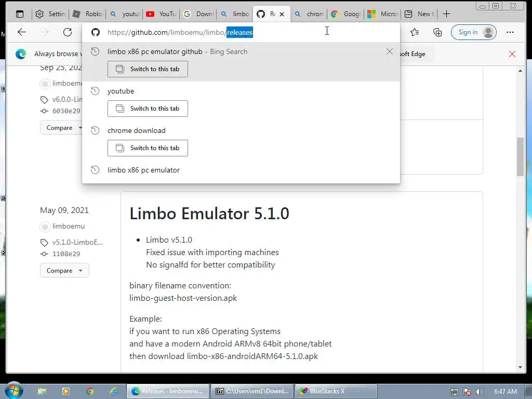Switch to the limbo search tab
The height and width of the screenshot is (399, 532).
(235, 14)
